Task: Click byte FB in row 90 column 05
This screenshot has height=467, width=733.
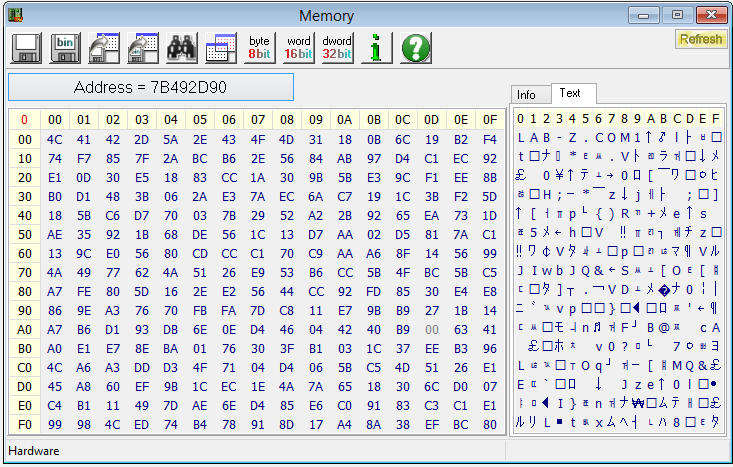Action: [200, 310]
